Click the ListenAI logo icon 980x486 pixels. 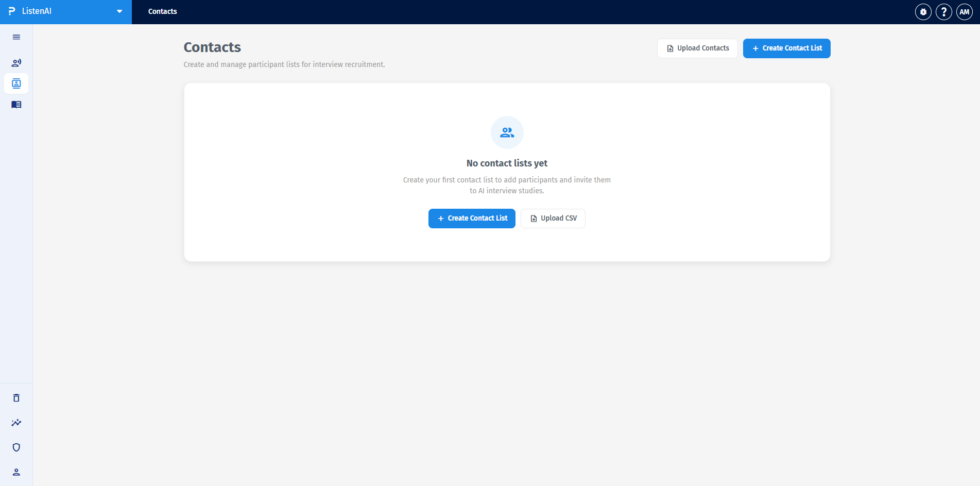[12, 11]
